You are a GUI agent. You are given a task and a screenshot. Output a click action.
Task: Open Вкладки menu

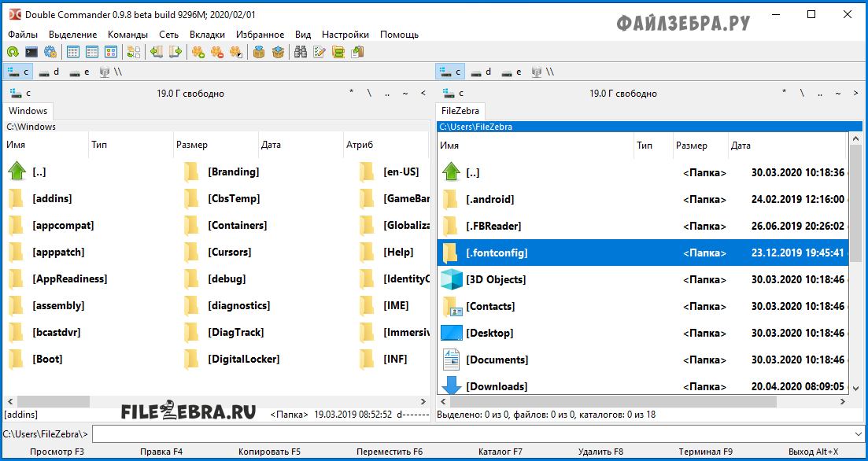click(207, 35)
